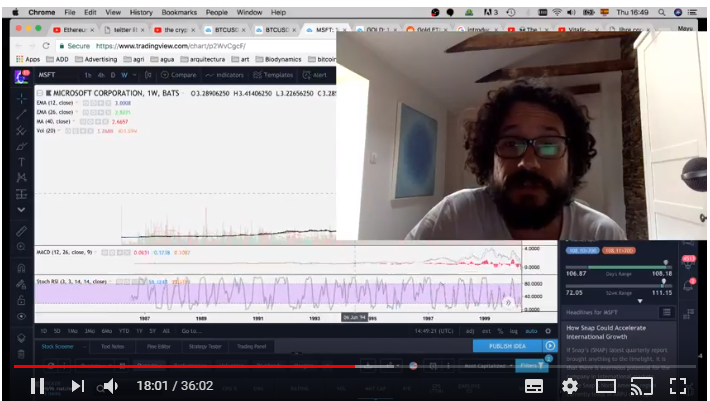This screenshot has width=710, height=401.
Task: Pause the YouTube video
Action: [x=37, y=386]
